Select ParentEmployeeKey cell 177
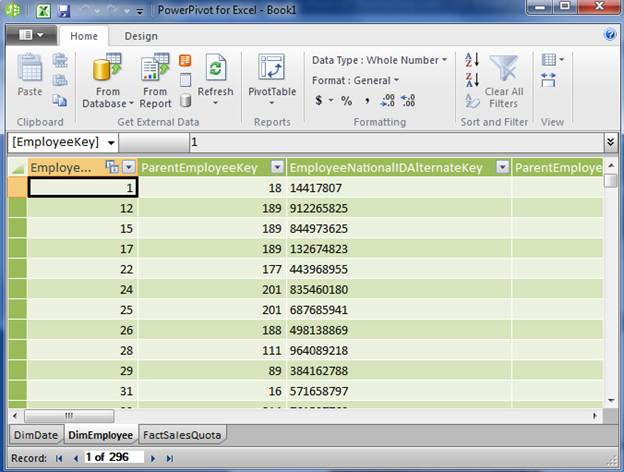This screenshot has width=624, height=472. point(212,269)
